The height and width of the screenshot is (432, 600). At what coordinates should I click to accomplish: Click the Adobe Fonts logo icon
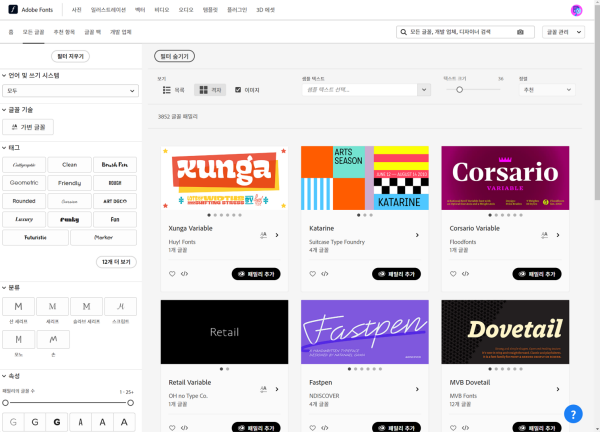click(x=13, y=10)
